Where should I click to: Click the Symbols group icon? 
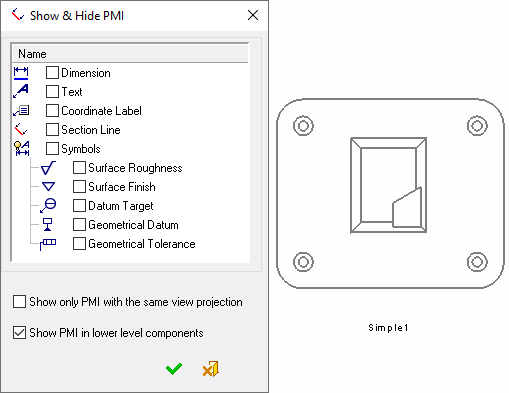[22, 148]
